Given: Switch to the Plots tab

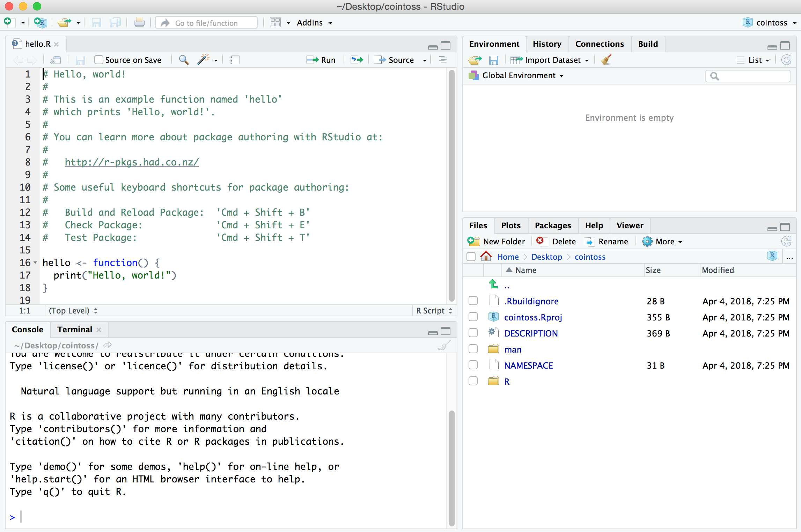Looking at the screenshot, I should pos(511,226).
